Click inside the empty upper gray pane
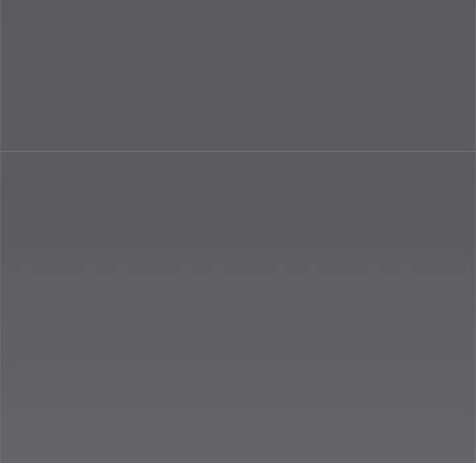Screen dimensions: 476x463 pos(238,75)
